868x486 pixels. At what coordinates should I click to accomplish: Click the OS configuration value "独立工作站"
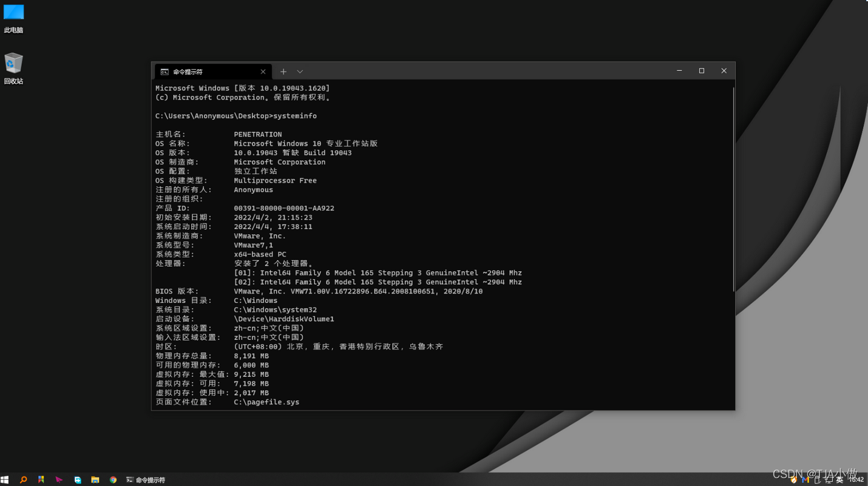coord(256,171)
